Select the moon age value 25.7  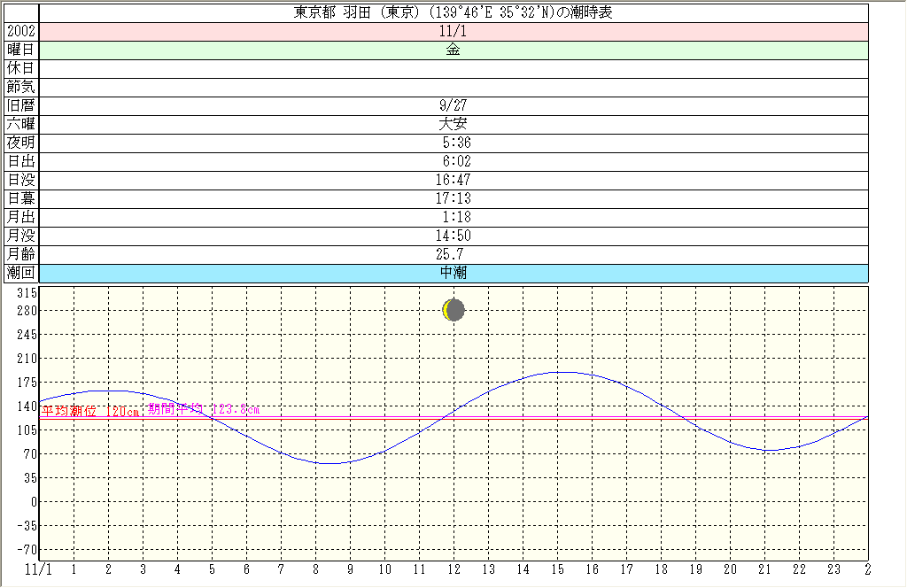point(453,254)
